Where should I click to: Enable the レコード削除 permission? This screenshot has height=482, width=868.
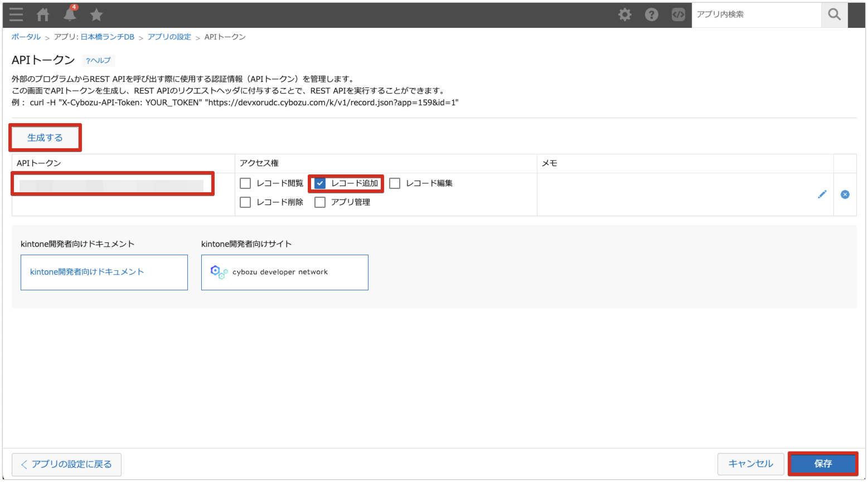pyautogui.click(x=245, y=202)
